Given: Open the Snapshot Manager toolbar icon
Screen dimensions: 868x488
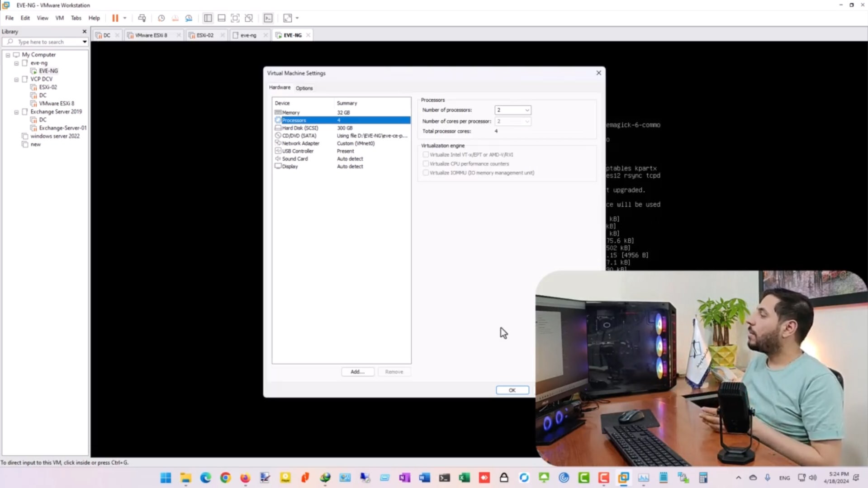Looking at the screenshot, I should pos(189,18).
